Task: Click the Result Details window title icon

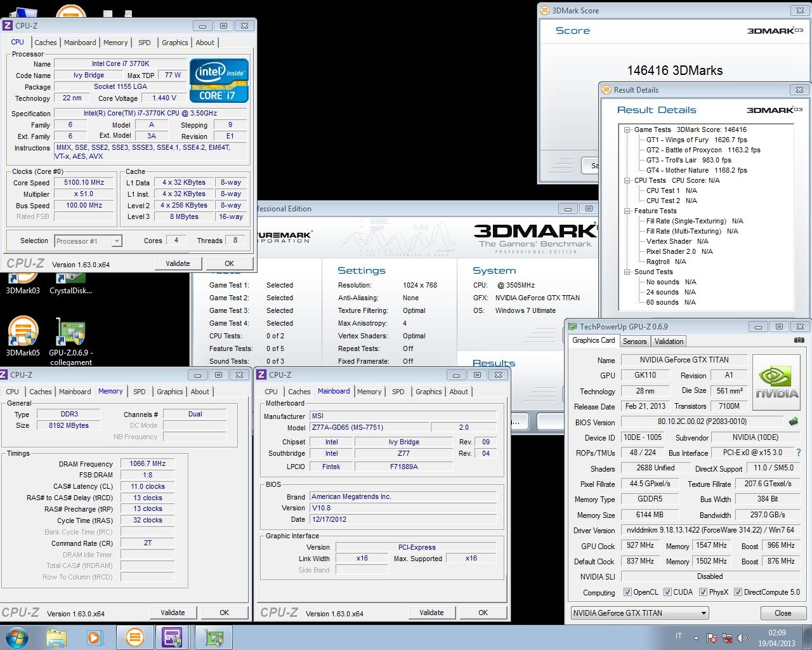Action: (606, 90)
